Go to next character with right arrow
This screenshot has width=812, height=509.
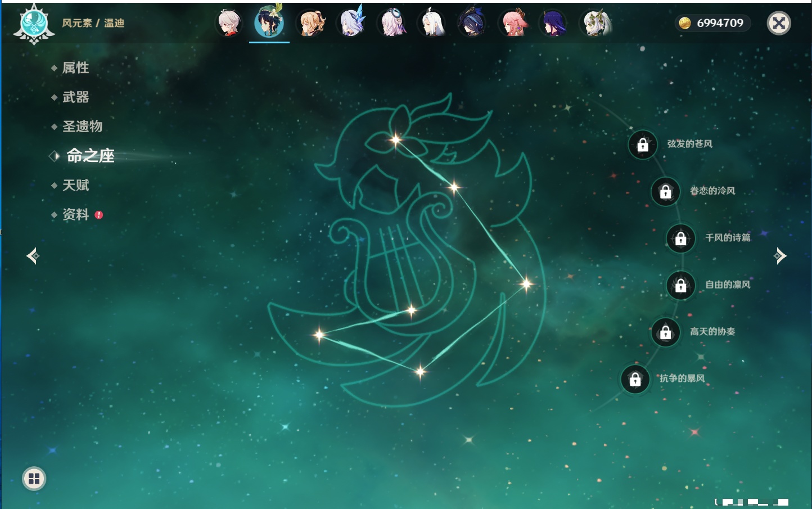(780, 256)
